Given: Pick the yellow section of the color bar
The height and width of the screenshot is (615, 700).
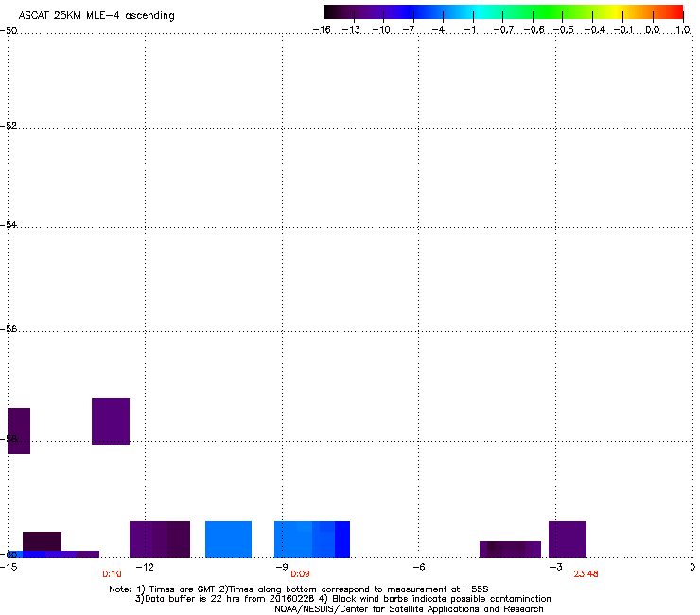Looking at the screenshot, I should click(616, 11).
